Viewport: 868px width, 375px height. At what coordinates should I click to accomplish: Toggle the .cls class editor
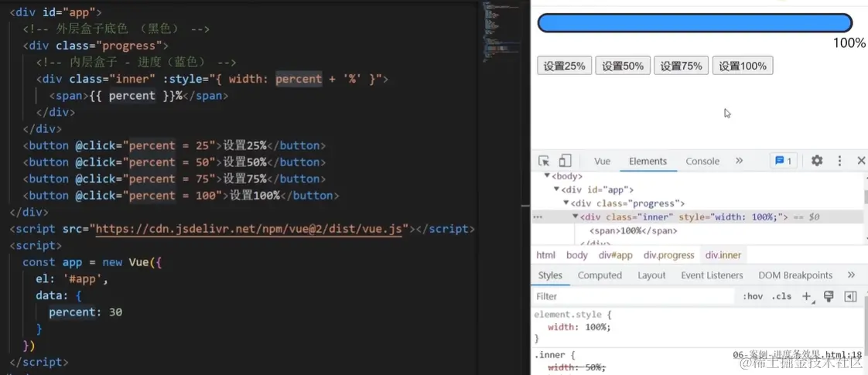[781, 296]
